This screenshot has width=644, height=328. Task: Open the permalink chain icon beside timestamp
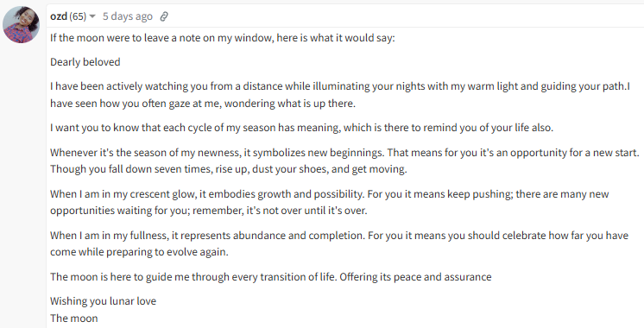click(x=164, y=16)
